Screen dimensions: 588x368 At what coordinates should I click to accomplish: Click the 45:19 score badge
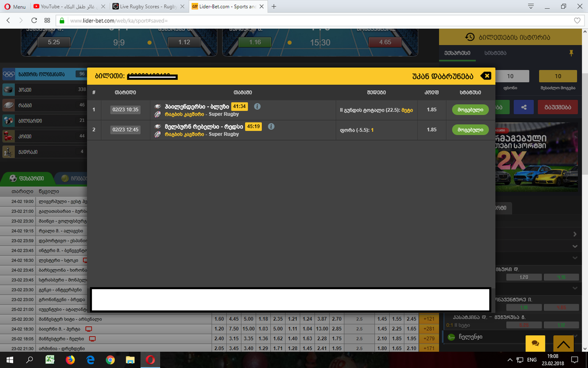[253, 126]
